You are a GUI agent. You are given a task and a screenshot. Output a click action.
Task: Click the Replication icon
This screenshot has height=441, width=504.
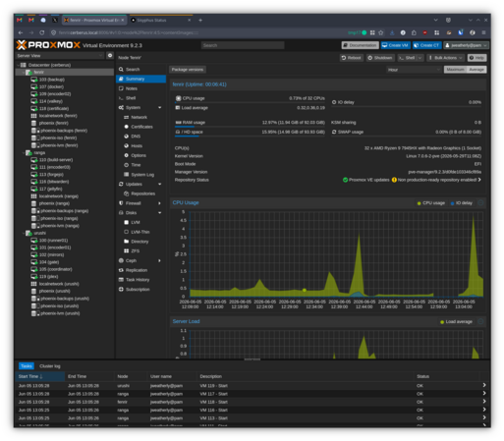(121, 270)
